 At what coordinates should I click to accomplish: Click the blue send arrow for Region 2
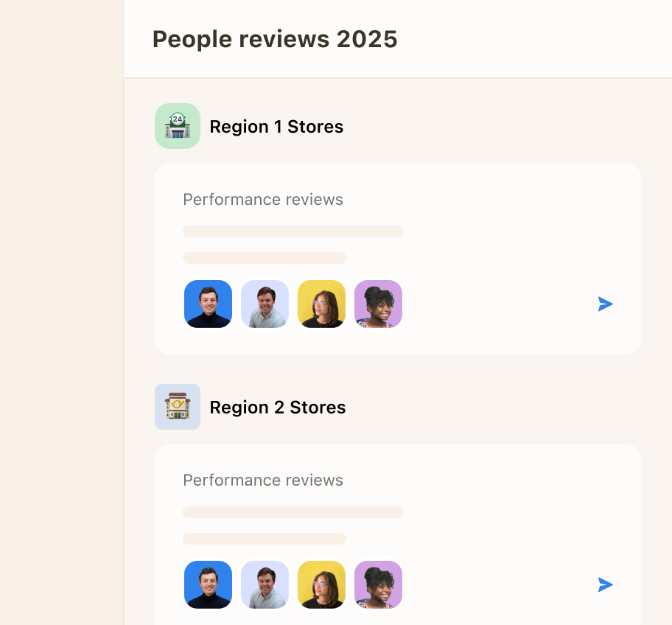coord(605,584)
